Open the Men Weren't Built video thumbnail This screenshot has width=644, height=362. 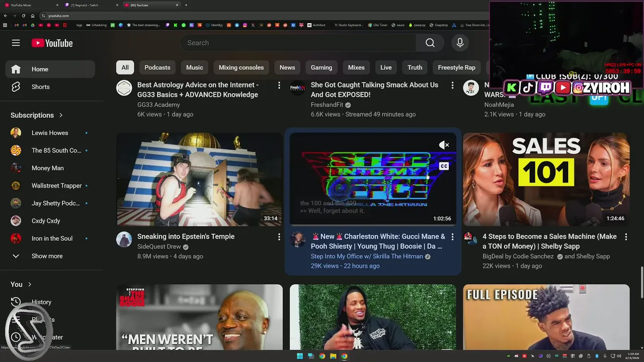(x=199, y=317)
